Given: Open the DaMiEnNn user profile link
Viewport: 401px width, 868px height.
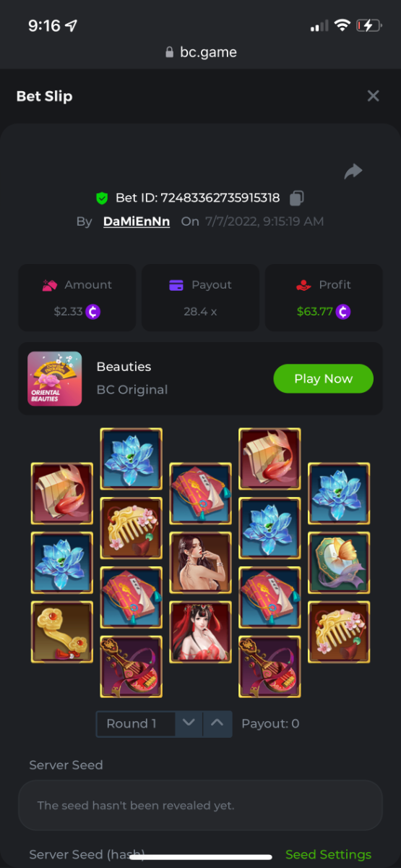Looking at the screenshot, I should 137,221.
